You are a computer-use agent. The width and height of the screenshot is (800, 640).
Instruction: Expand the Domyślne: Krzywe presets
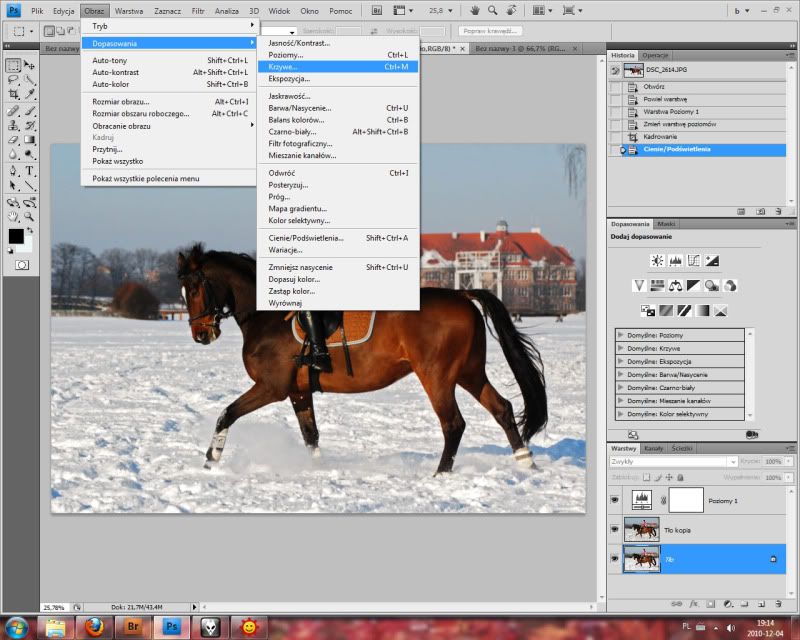point(622,348)
